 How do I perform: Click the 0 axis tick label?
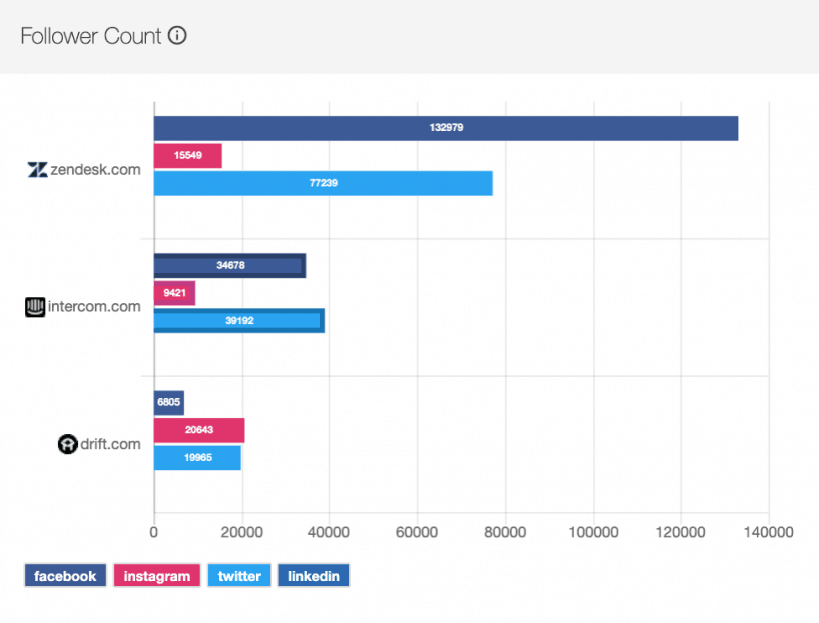pos(154,532)
